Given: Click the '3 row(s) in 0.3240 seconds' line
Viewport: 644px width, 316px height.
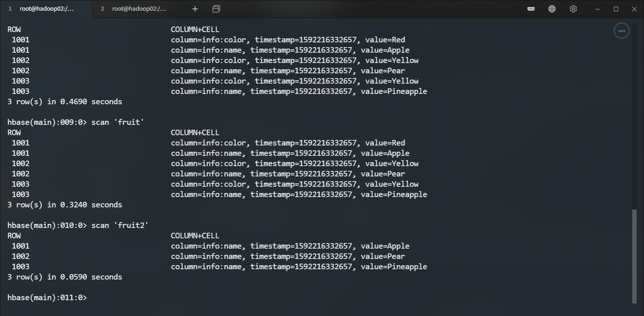Looking at the screenshot, I should [x=64, y=205].
